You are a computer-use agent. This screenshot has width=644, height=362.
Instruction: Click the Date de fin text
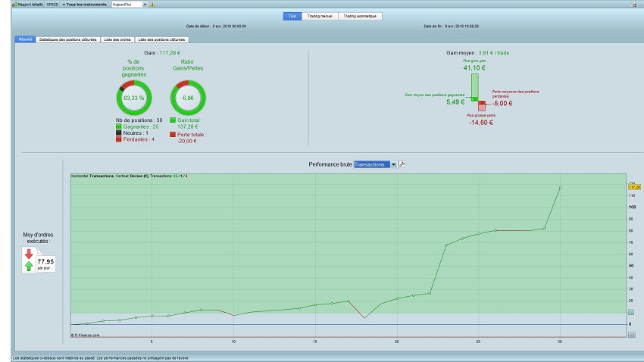tap(451, 27)
